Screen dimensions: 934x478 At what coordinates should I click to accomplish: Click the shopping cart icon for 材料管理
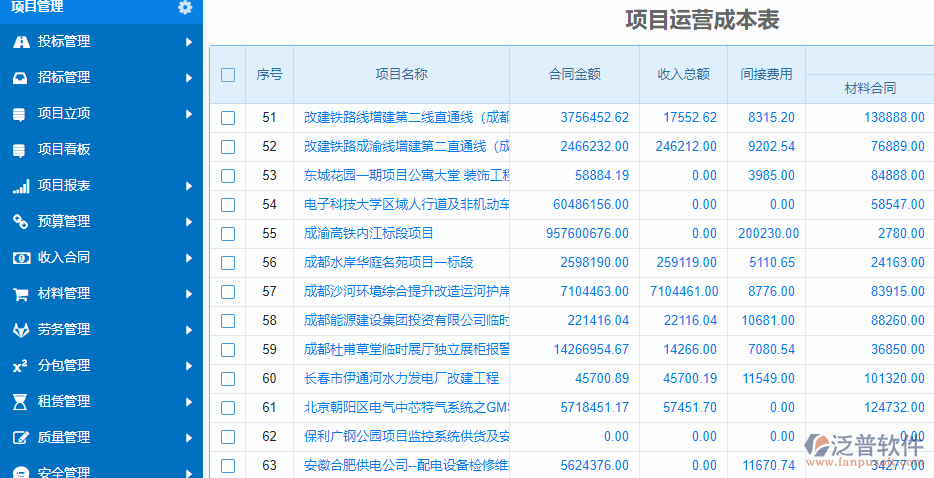tap(20, 294)
